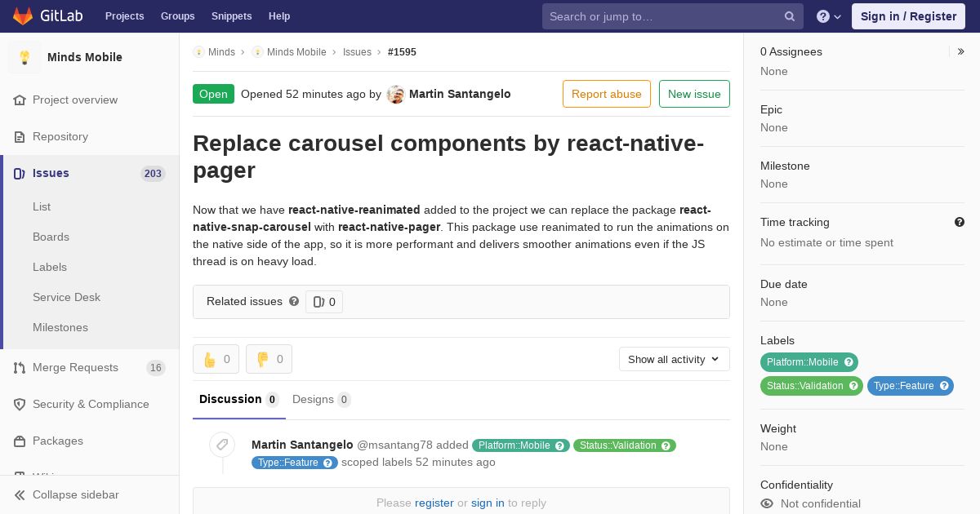Screen dimensions: 980x514
Task: Open the Projects menu
Action: click(x=124, y=16)
